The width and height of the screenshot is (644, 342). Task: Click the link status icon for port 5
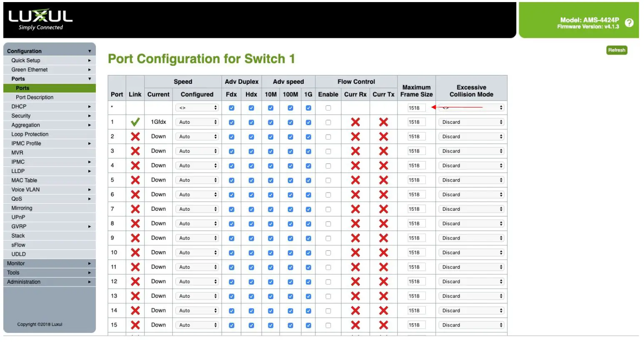point(135,180)
